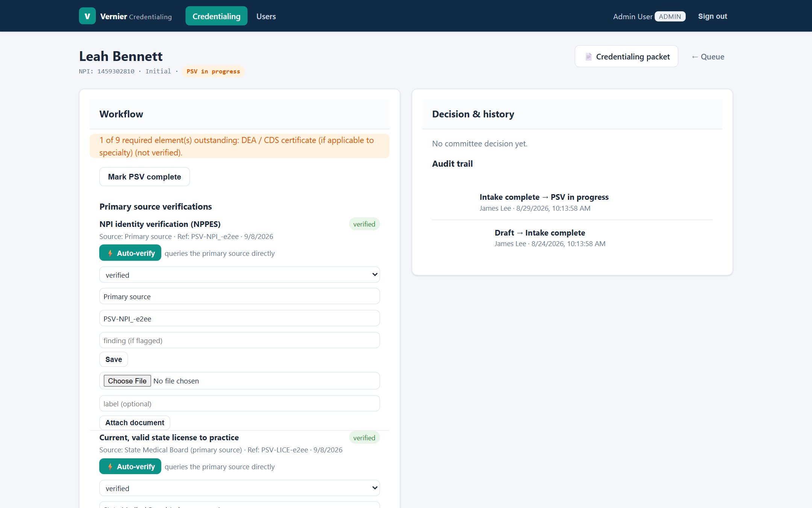Click 'James Lee · 8/24/2026, 10:13:58 AM' timestamp

550,243
